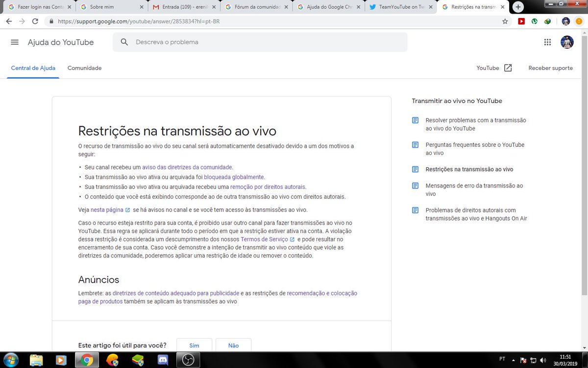This screenshot has height=368, width=588.
Task: Click the search magnifier icon
Action: (124, 42)
